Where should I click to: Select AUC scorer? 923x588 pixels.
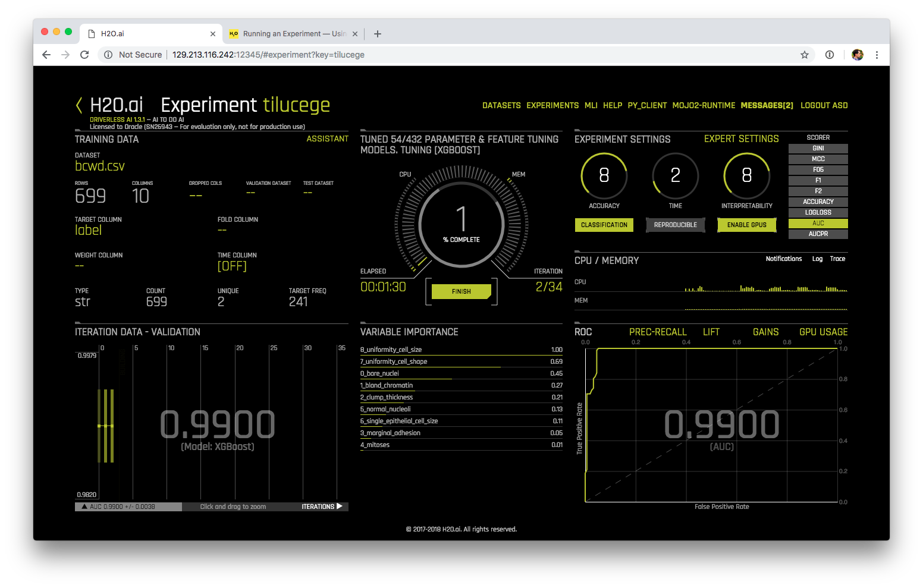click(818, 223)
